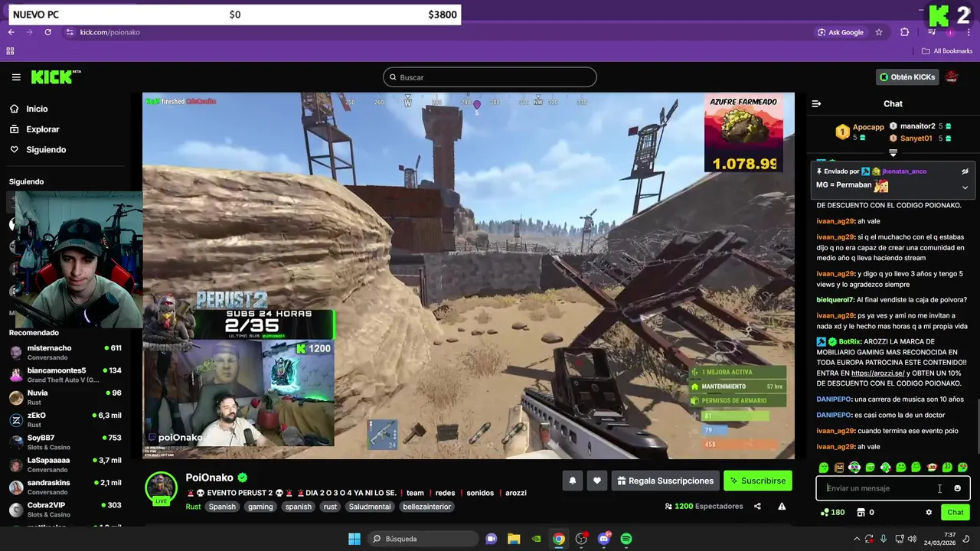Screen dimensions: 980x551
Task: Click Sanyet01 in the gift leaderboard
Action: [916, 139]
